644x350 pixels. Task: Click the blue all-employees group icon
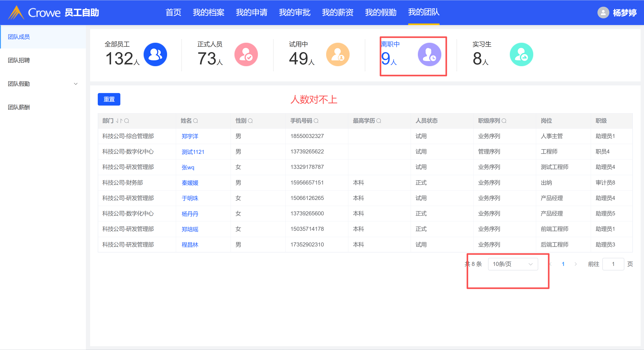pyautogui.click(x=155, y=55)
